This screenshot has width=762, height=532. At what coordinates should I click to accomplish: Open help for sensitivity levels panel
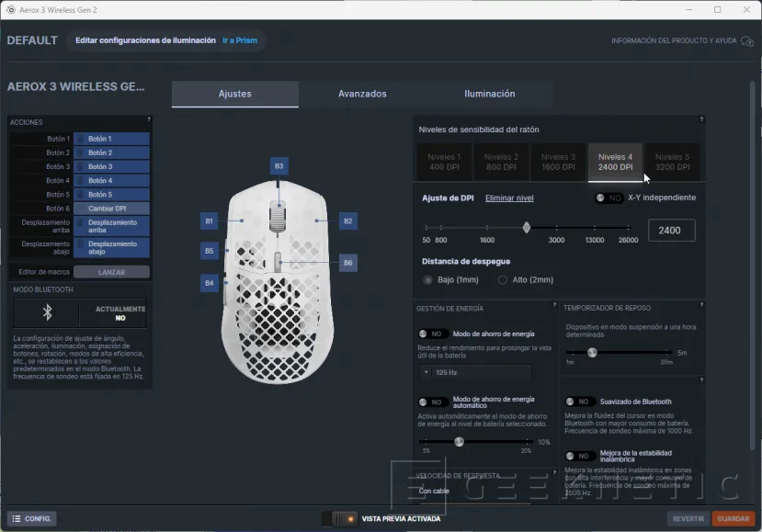(701, 119)
